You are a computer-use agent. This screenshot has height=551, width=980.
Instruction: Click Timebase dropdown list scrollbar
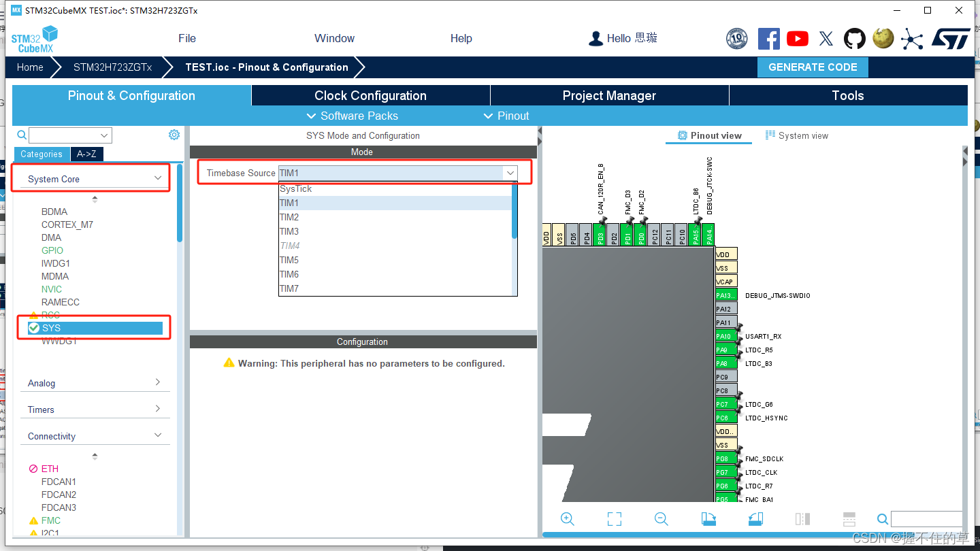click(514, 211)
